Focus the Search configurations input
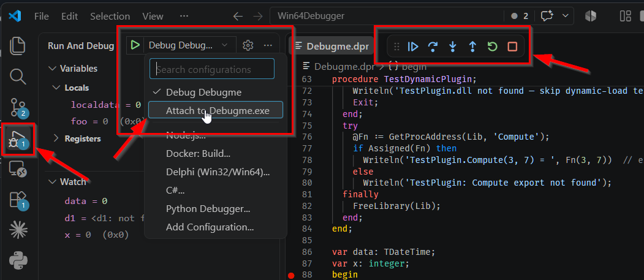 [212, 69]
